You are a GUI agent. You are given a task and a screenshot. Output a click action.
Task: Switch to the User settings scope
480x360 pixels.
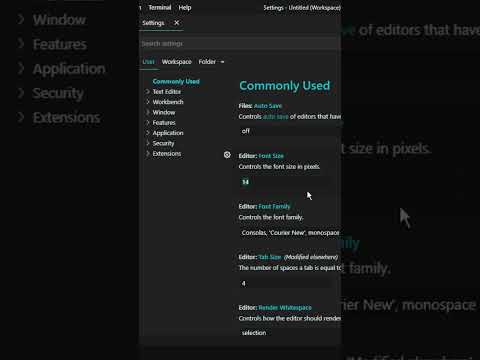pos(148,62)
